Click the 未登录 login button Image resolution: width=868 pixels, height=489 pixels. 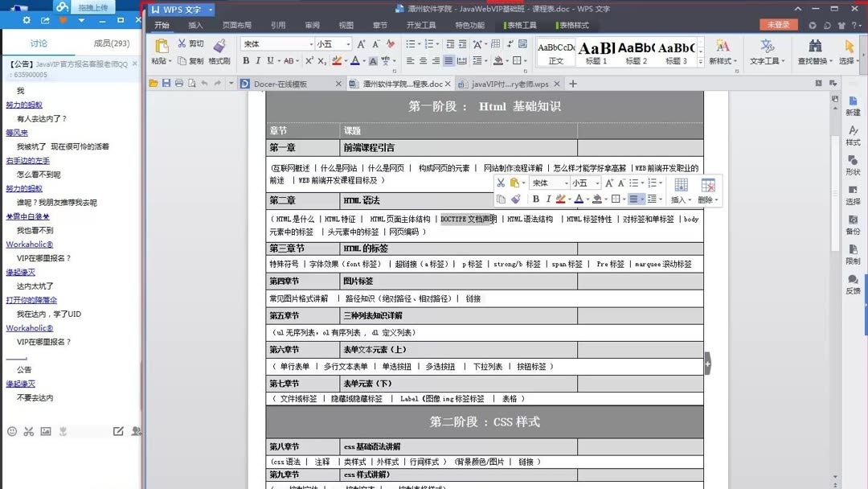(x=777, y=25)
